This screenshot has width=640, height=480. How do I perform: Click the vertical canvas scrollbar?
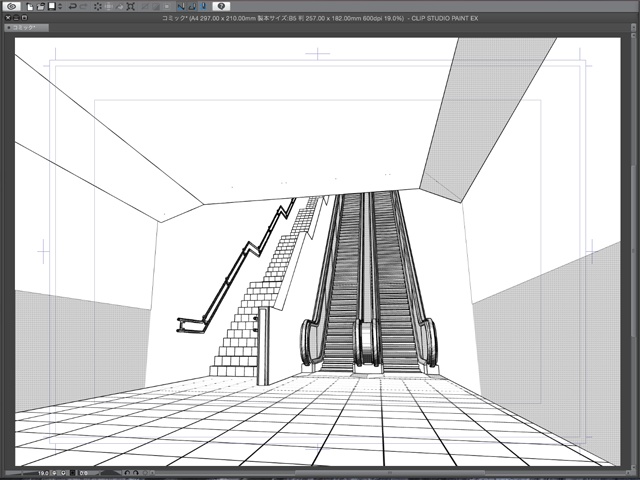(632, 253)
